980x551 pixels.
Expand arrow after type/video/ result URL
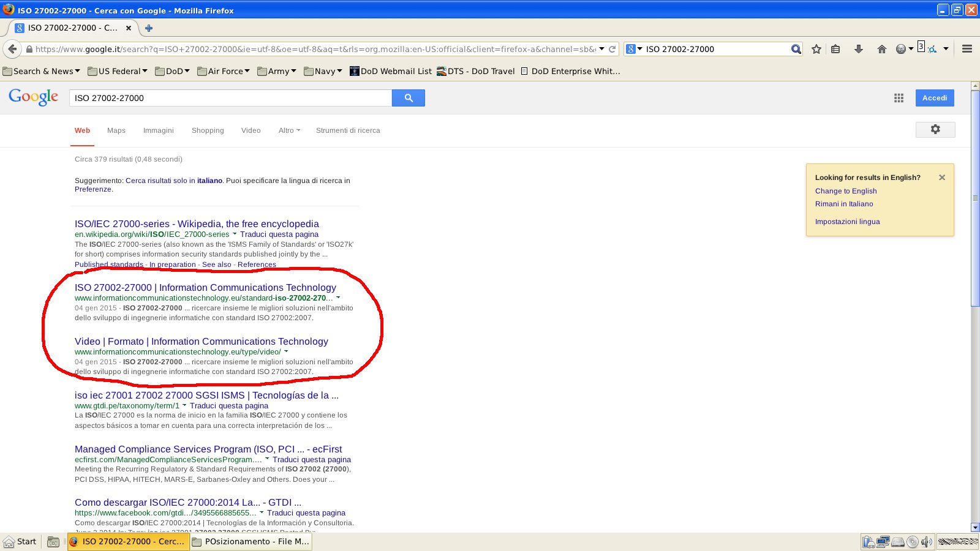point(286,352)
